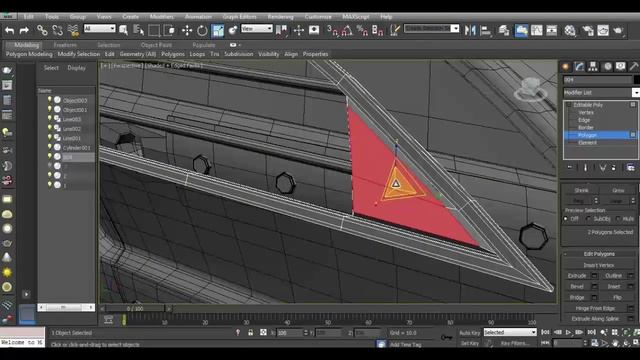Click the Hinge From Edge button
The height and width of the screenshot is (360, 640).
click(595, 308)
